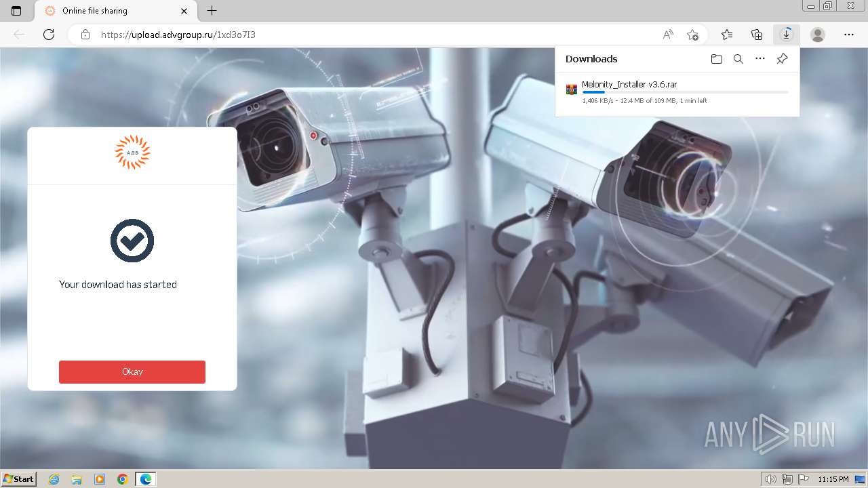The height and width of the screenshot is (488, 868).
Task: Open the Windows Start menu
Action: (x=19, y=479)
